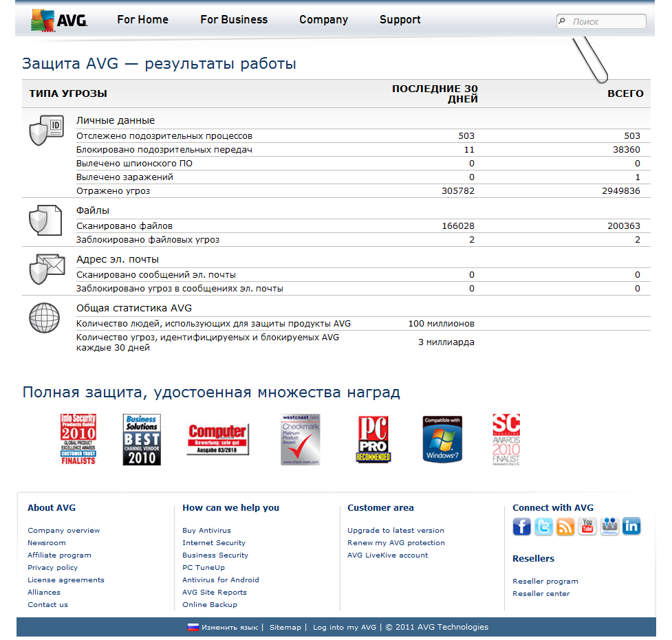Viewport: 672px width, 640px height.
Task: Click the Файлы shield document icon
Action: [45, 220]
